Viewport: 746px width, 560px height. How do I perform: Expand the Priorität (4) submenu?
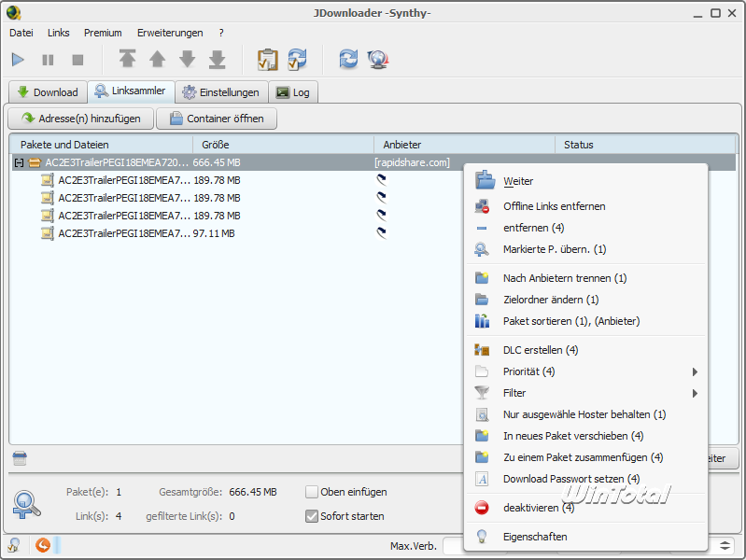pyautogui.click(x=585, y=371)
